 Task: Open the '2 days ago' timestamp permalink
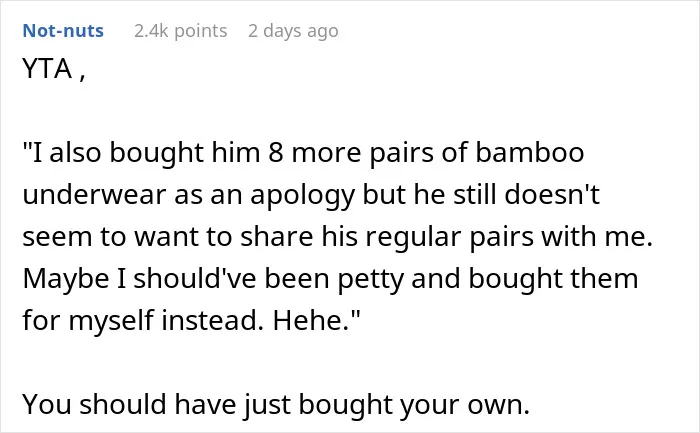coord(293,31)
